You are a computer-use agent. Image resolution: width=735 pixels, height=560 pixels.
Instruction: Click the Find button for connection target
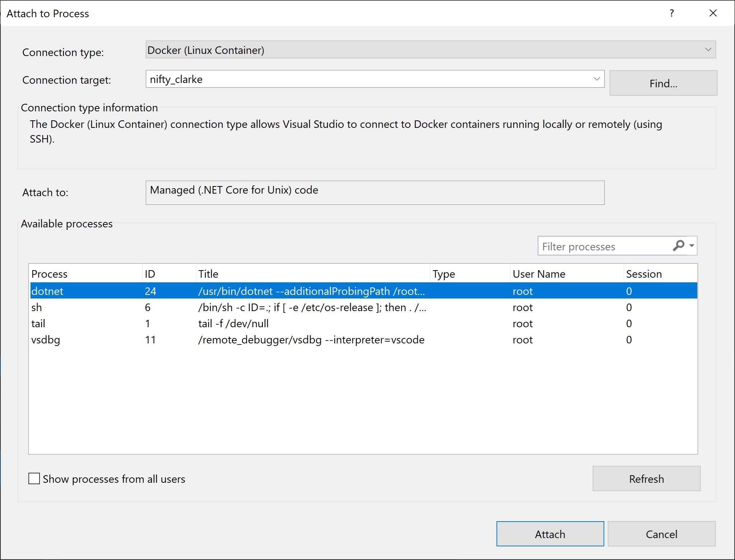point(663,82)
